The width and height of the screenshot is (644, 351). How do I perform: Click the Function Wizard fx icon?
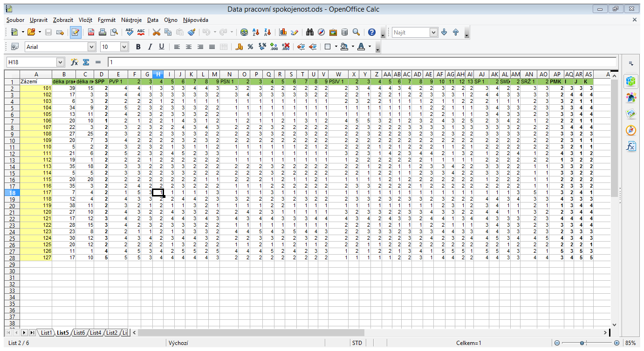click(x=74, y=62)
